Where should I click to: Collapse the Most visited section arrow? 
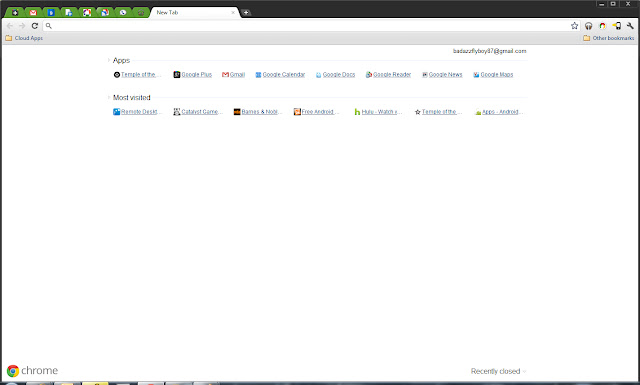click(x=109, y=98)
